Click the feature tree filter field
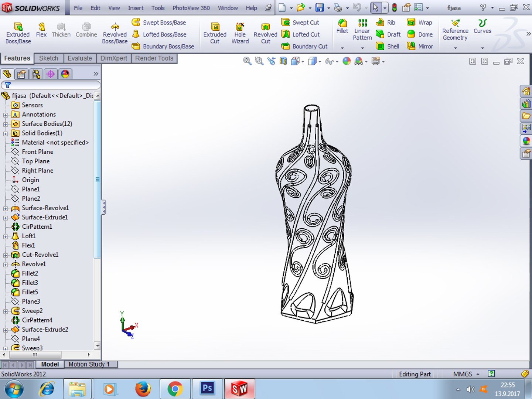The width and height of the screenshot is (532, 399). [x=51, y=85]
